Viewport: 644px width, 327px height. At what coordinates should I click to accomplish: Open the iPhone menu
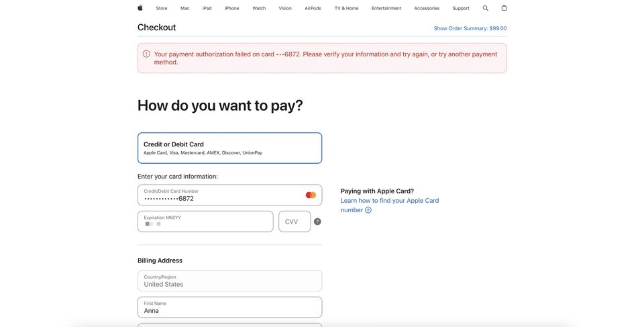(x=231, y=8)
